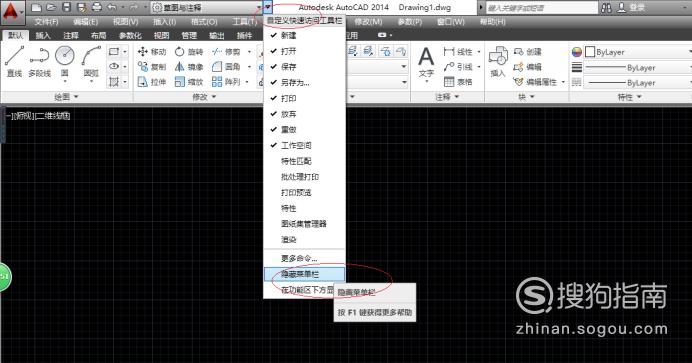Click the Save disk icon in quick access toolbar
The height and width of the screenshot is (363, 692).
pyautogui.click(x=66, y=7)
